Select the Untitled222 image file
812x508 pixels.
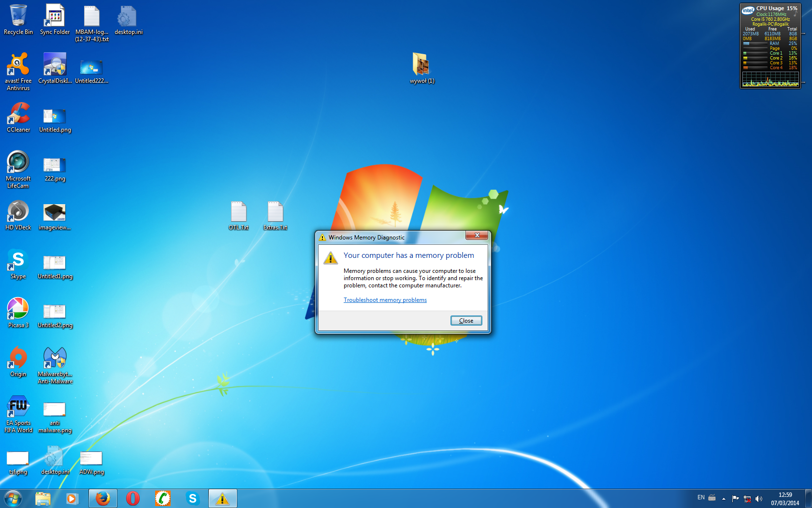[91, 70]
